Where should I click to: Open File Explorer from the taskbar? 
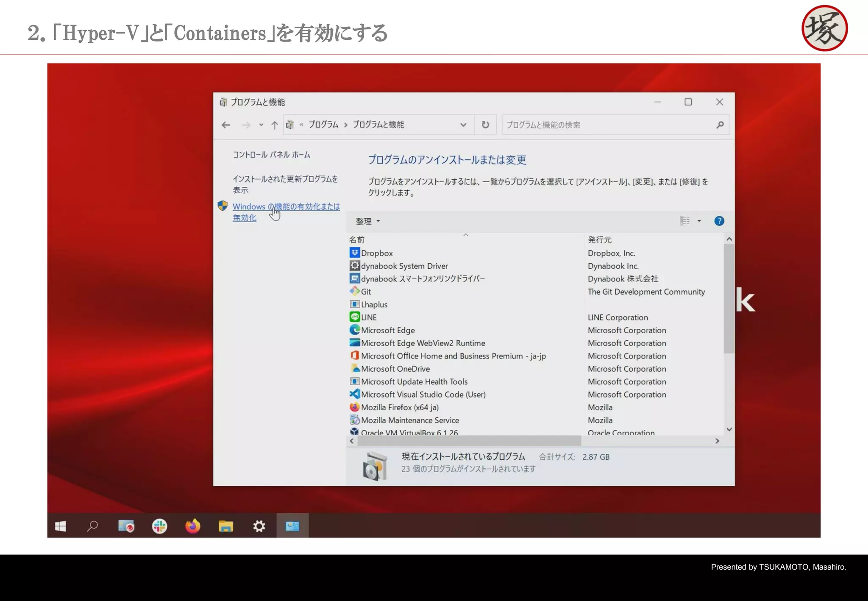226,526
